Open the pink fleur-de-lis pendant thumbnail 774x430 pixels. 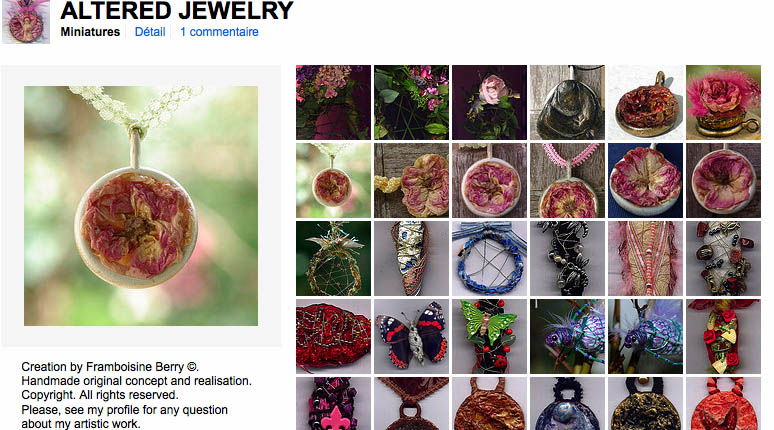(333, 403)
